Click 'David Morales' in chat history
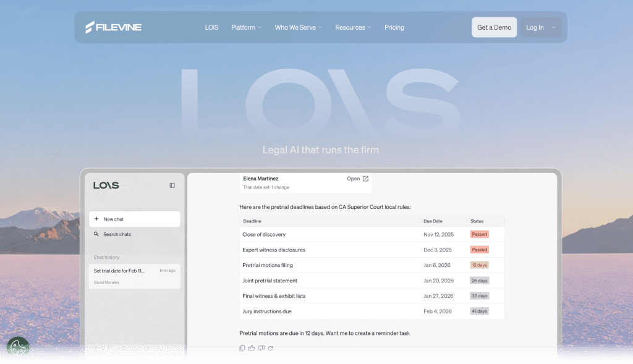 [106, 282]
